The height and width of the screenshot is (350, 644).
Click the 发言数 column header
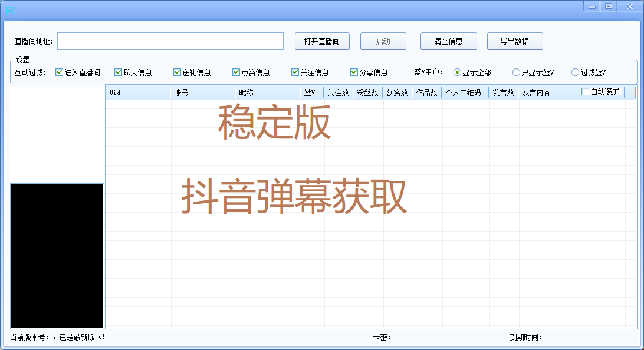(504, 93)
